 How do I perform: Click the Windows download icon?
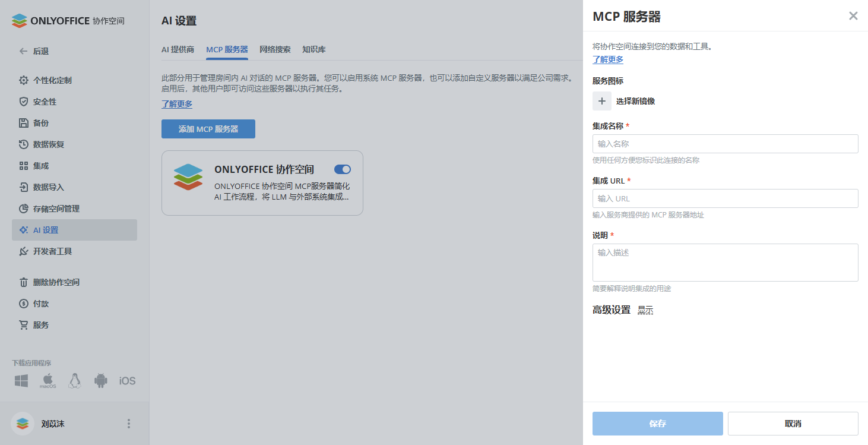click(x=21, y=381)
